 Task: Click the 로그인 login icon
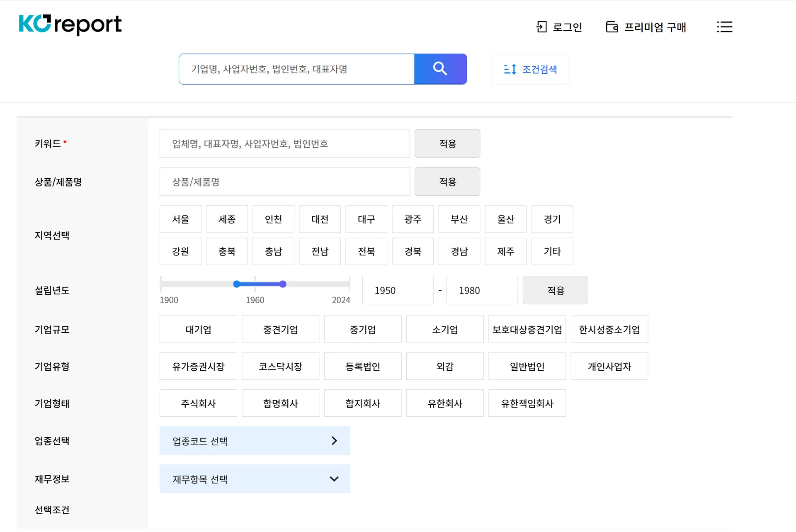[541, 27]
